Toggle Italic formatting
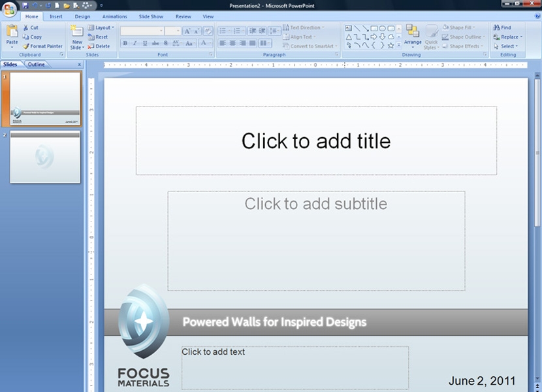This screenshot has height=392, width=542. pos(135,43)
